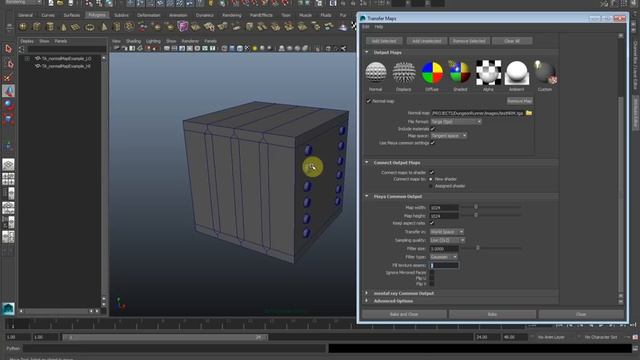Image resolution: width=640 pixels, height=360 pixels.
Task: Click the Add Unselected button
Action: pos(427,41)
